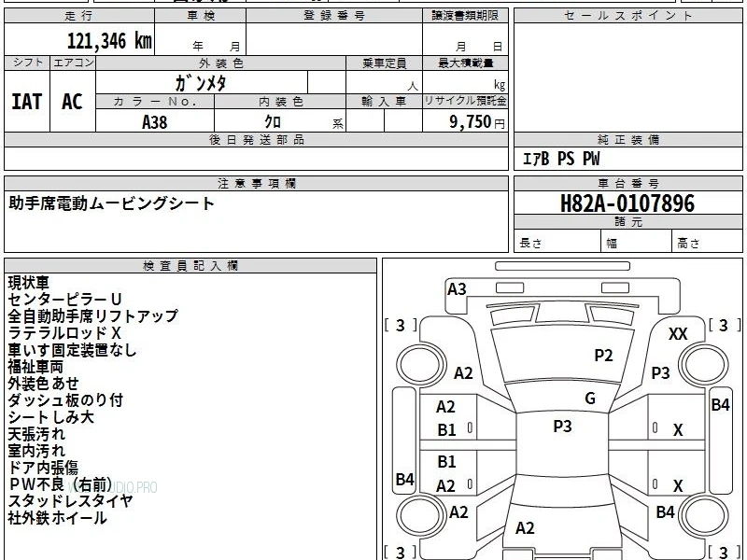
Task: Click the 譲渡書類期限 header
Action: (465, 16)
